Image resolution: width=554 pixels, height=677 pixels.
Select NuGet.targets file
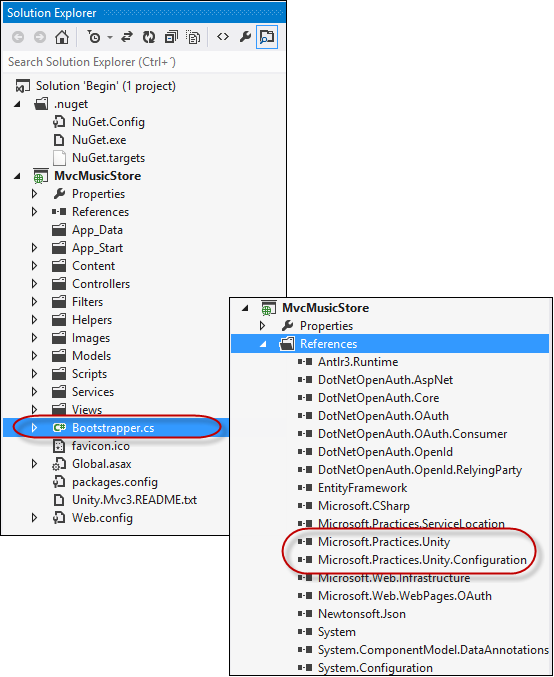(108, 158)
